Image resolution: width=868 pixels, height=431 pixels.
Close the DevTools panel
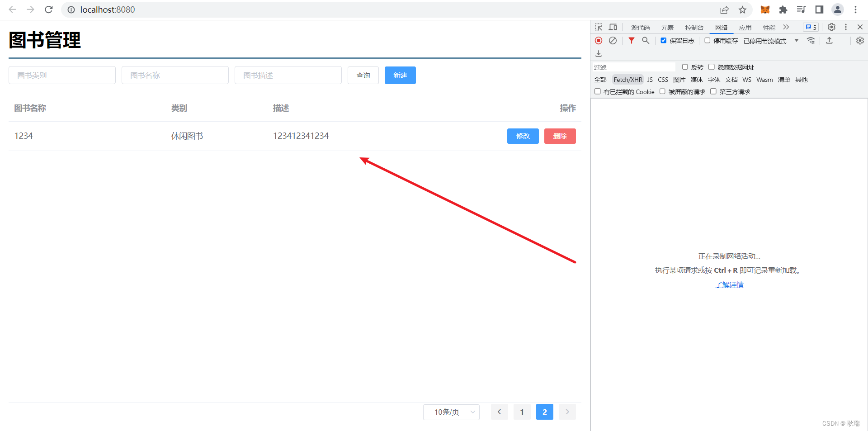click(x=860, y=27)
